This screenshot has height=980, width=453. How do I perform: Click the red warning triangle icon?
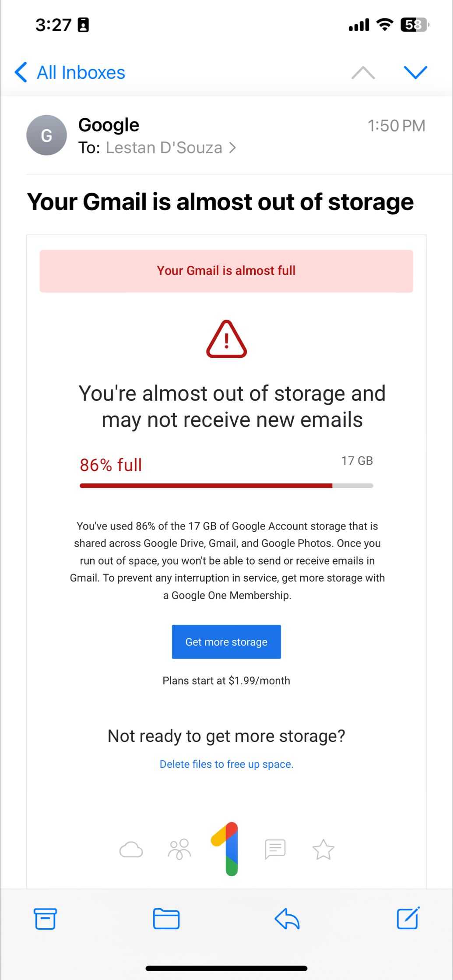click(226, 339)
